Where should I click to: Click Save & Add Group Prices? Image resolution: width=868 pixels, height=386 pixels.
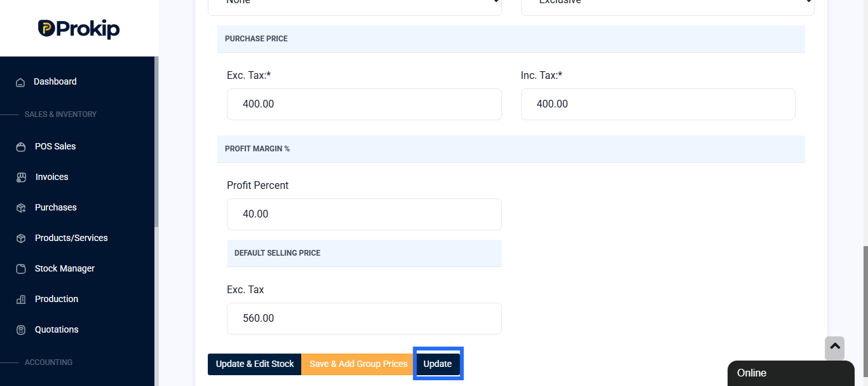click(358, 364)
